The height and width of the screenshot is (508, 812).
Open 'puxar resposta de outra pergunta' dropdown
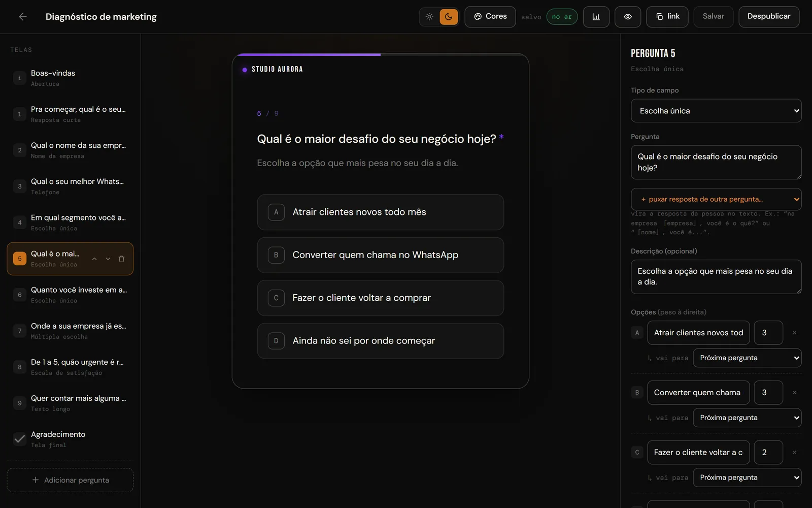(x=716, y=199)
